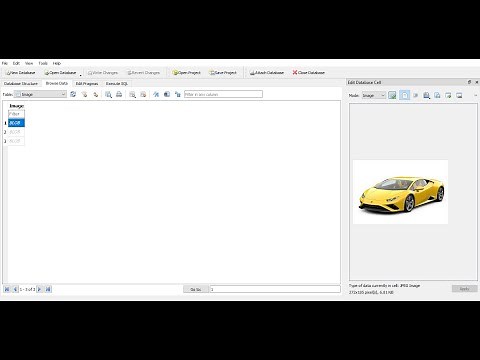Click the print table data icon

pyautogui.click(x=119, y=95)
